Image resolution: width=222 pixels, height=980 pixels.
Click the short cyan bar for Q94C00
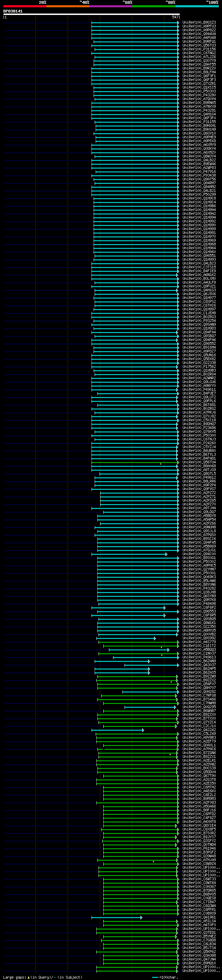click(129, 554)
